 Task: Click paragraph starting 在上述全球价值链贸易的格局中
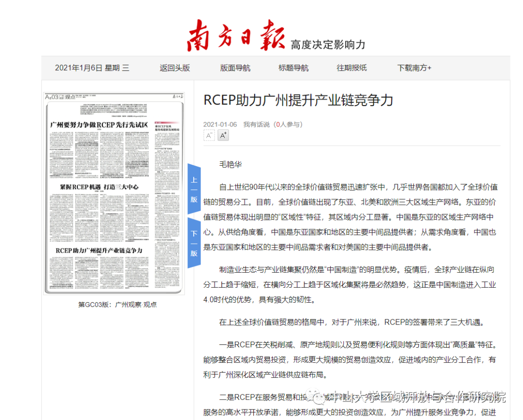pos(352,322)
